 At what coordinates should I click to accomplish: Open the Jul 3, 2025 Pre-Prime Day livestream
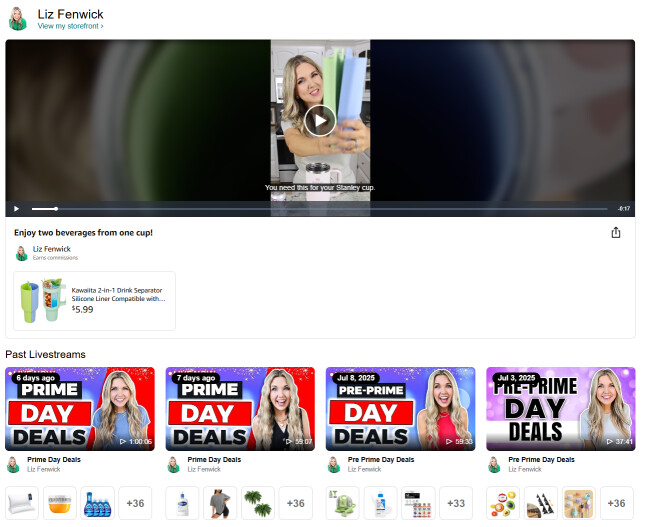(560, 409)
